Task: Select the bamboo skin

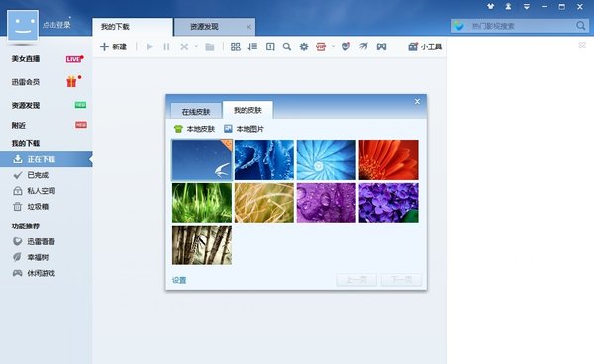Action: click(x=202, y=245)
